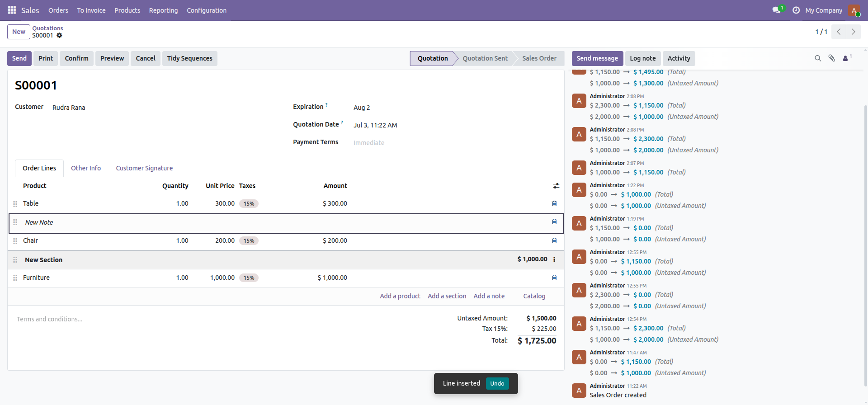This screenshot has height=405, width=868.
Task: Open the apps grid menu icon
Action: pyautogui.click(x=12, y=10)
